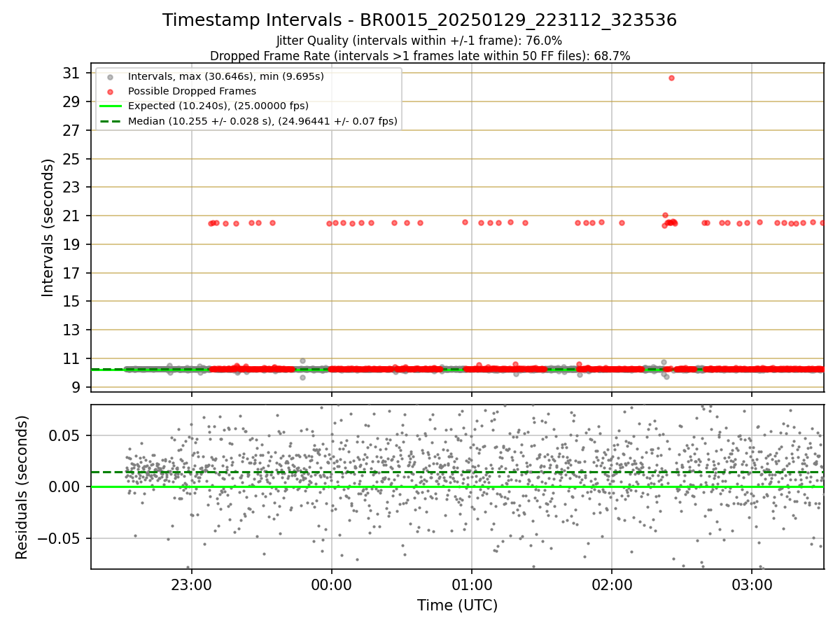Image resolution: width=840 pixels, height=630 pixels.
Task: Click the 03:00 time tick label
Action: pyautogui.click(x=752, y=584)
